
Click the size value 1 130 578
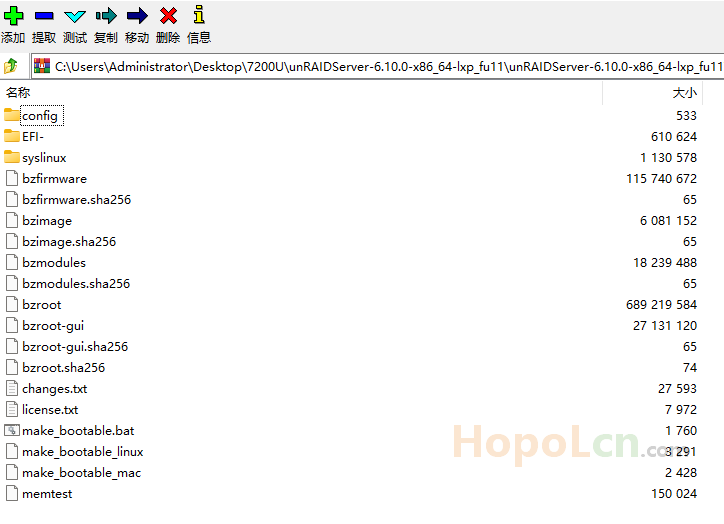click(668, 157)
